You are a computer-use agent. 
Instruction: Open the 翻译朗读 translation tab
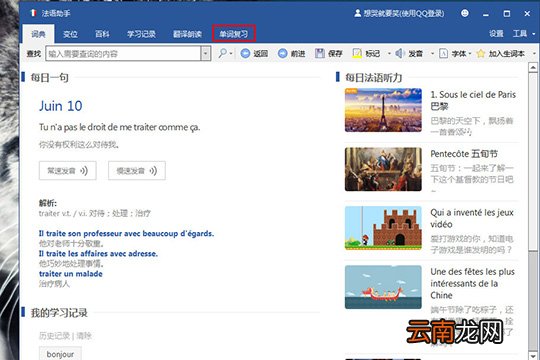click(x=187, y=34)
